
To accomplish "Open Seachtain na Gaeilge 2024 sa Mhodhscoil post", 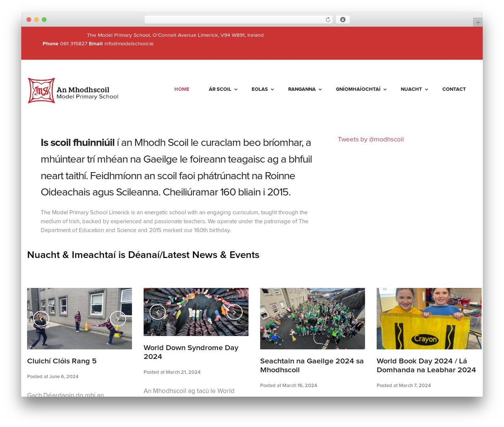I will 312,366.
